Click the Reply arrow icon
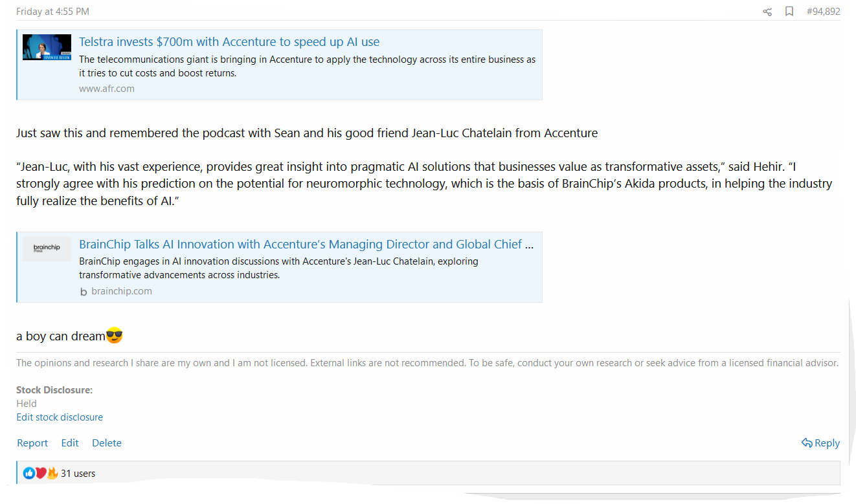The image size is (856, 504). click(807, 443)
